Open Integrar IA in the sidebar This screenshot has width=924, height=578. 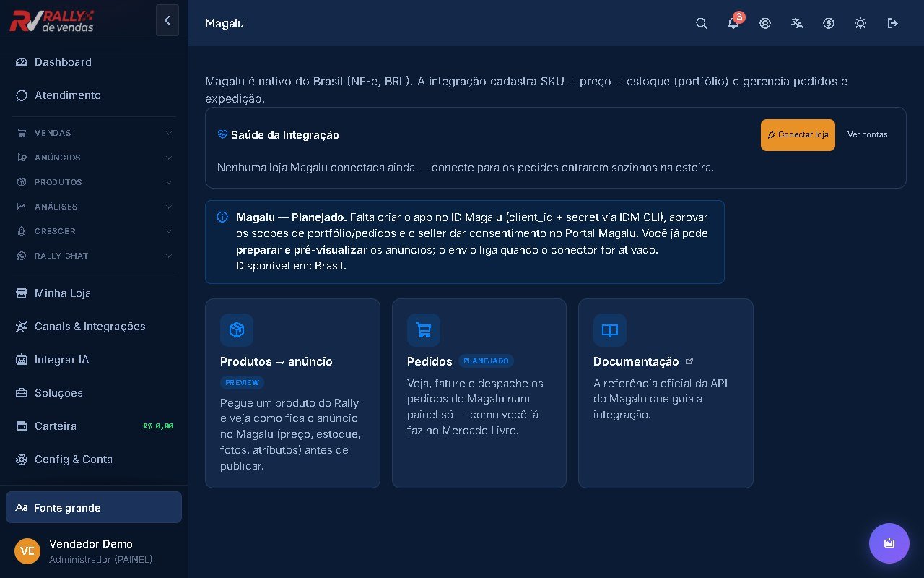(x=94, y=360)
